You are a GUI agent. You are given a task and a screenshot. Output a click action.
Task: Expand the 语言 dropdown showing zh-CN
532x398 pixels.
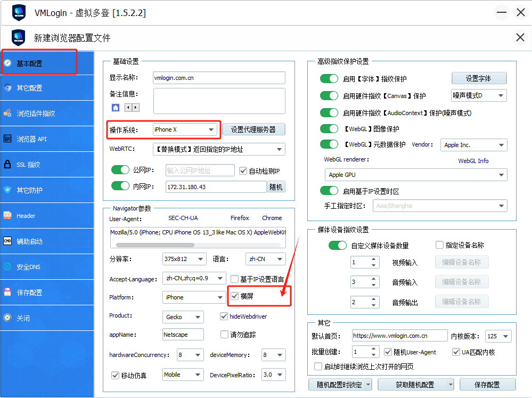265,259
